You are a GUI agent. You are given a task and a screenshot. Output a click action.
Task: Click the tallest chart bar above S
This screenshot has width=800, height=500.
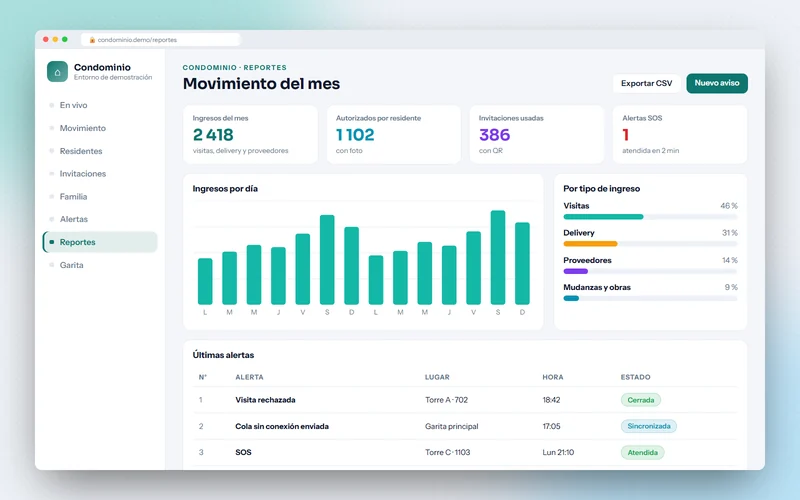[498, 258]
